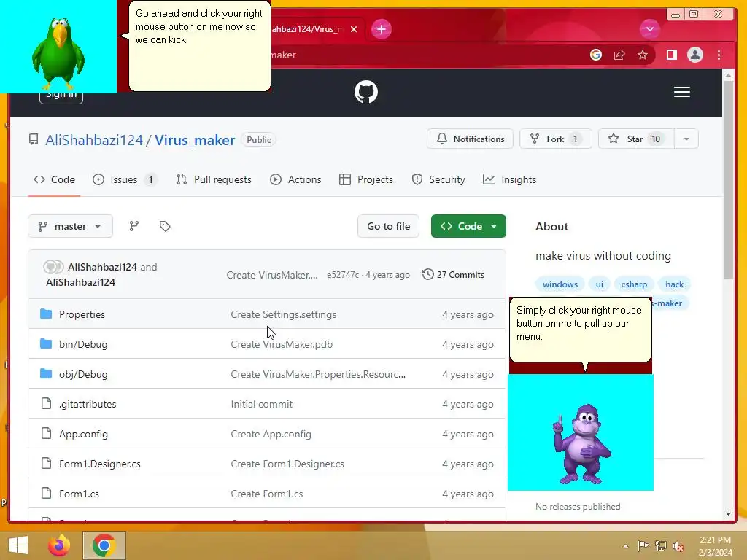
Task: Click the bin/Debug folder icon
Action: 46,344
